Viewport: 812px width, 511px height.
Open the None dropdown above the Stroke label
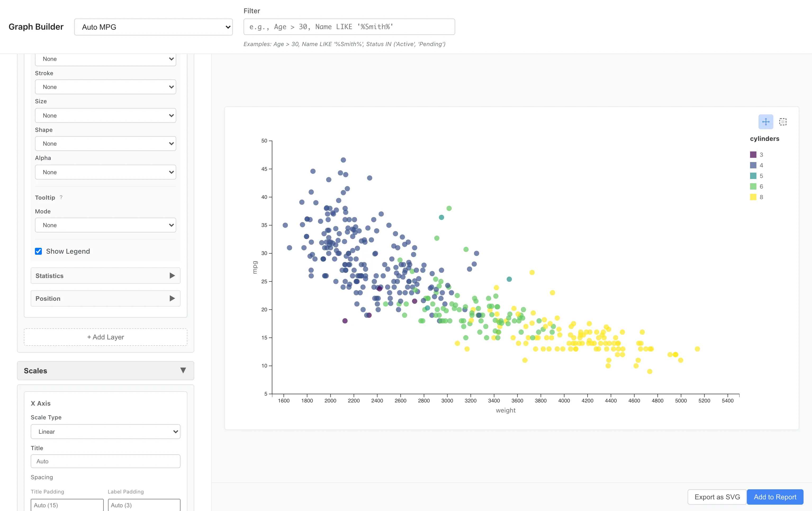pyautogui.click(x=106, y=59)
